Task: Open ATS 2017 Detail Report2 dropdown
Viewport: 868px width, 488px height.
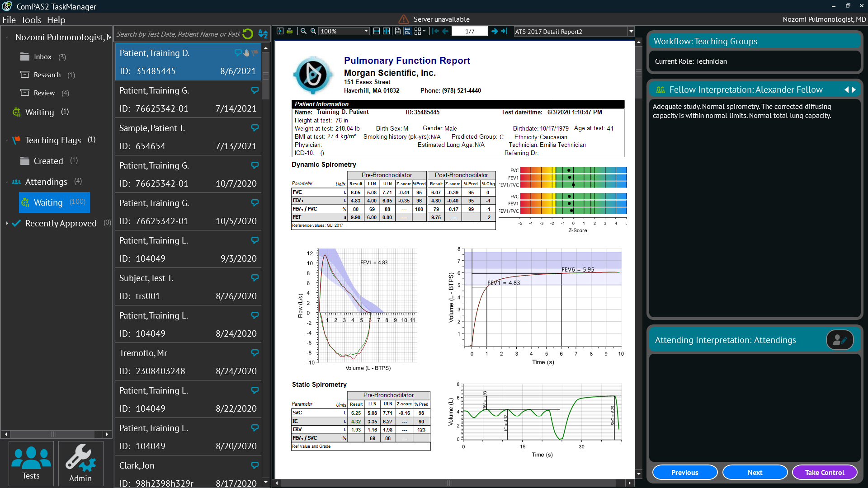Action: [x=631, y=31]
